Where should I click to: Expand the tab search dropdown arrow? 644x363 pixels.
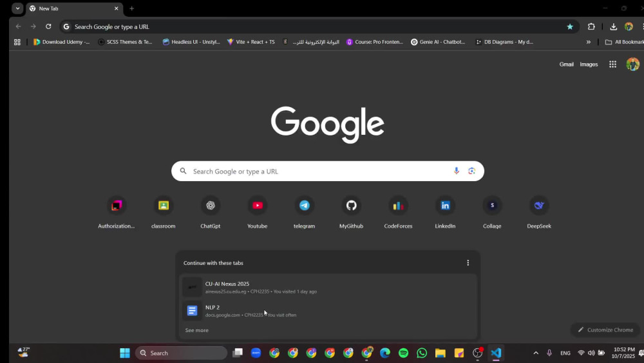pyautogui.click(x=17, y=8)
